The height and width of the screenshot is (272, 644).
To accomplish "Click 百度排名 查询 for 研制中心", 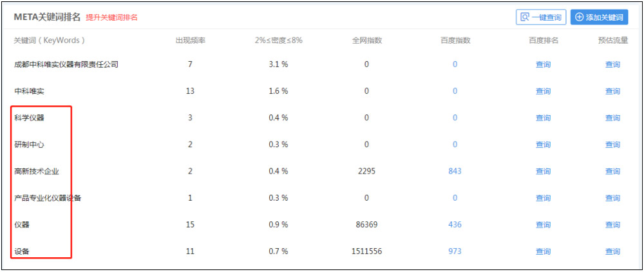I will point(543,145).
